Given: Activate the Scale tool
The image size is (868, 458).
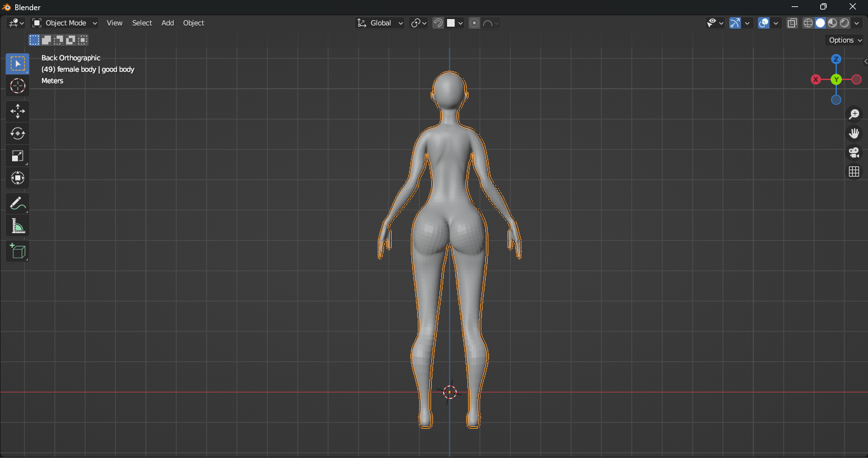Looking at the screenshot, I should pyautogui.click(x=18, y=156).
